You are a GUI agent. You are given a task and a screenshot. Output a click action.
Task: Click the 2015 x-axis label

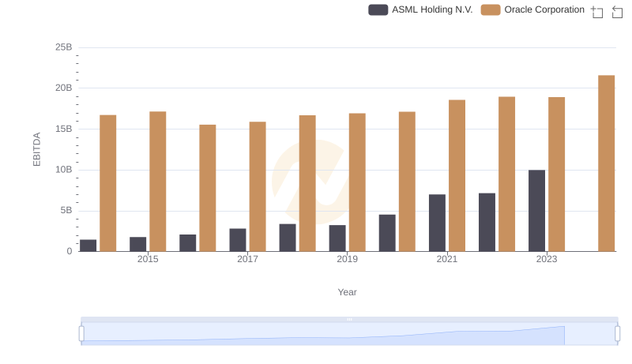tap(148, 259)
